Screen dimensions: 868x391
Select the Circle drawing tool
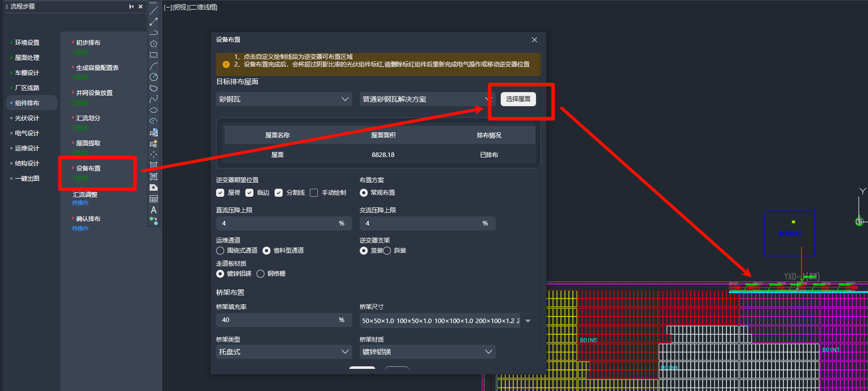tap(154, 77)
